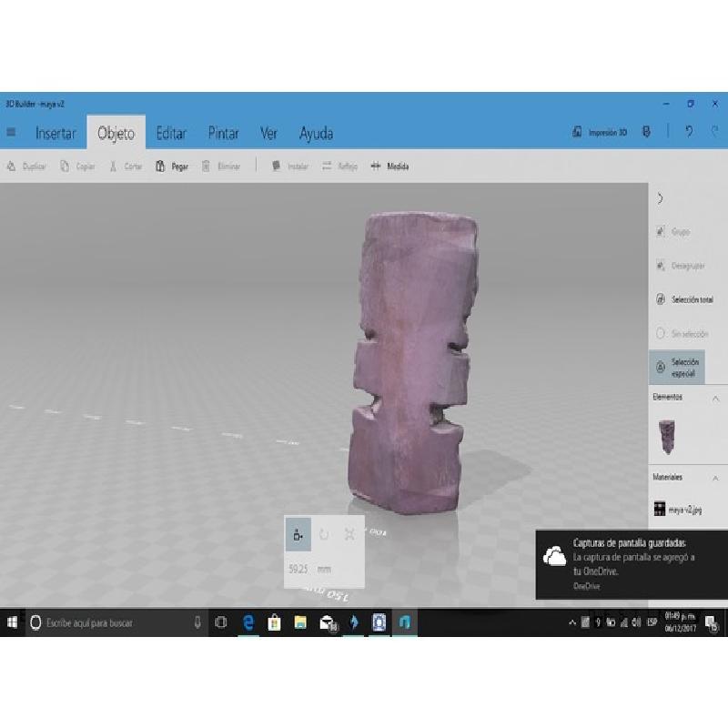Open the hamburger menu
728x728 pixels.
click(x=11, y=133)
